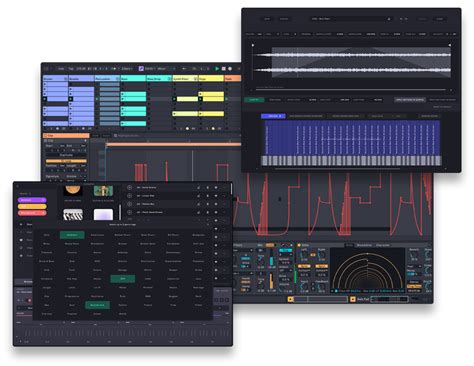Click the orange bar in clip inspector panel
474x366 pixels.
[66, 161]
